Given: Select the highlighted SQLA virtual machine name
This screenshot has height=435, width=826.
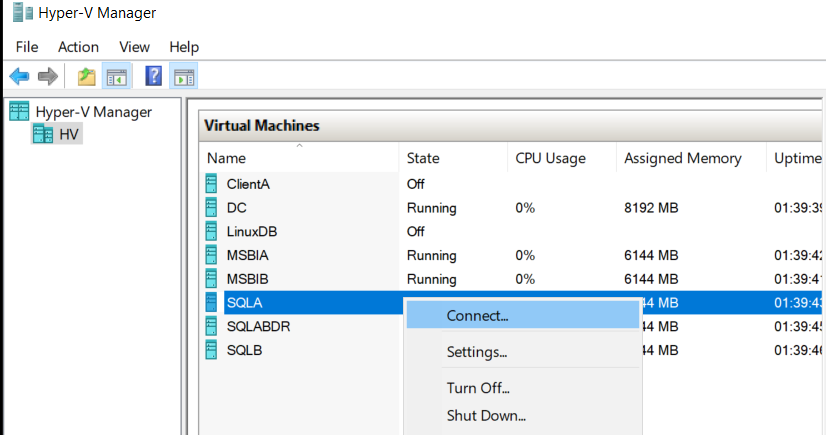Looking at the screenshot, I should [x=244, y=302].
